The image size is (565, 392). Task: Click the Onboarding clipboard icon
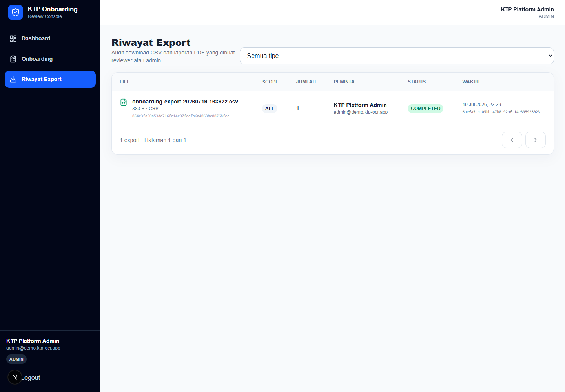coord(13,59)
